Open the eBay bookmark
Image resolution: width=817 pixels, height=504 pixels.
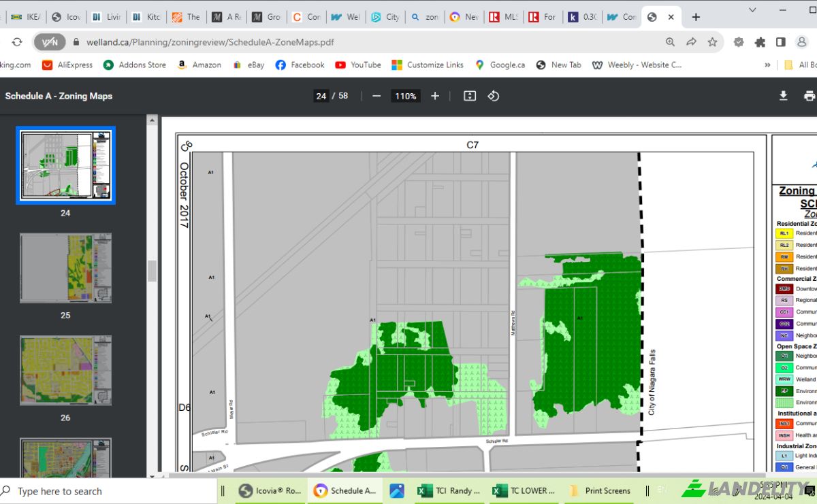click(x=248, y=65)
